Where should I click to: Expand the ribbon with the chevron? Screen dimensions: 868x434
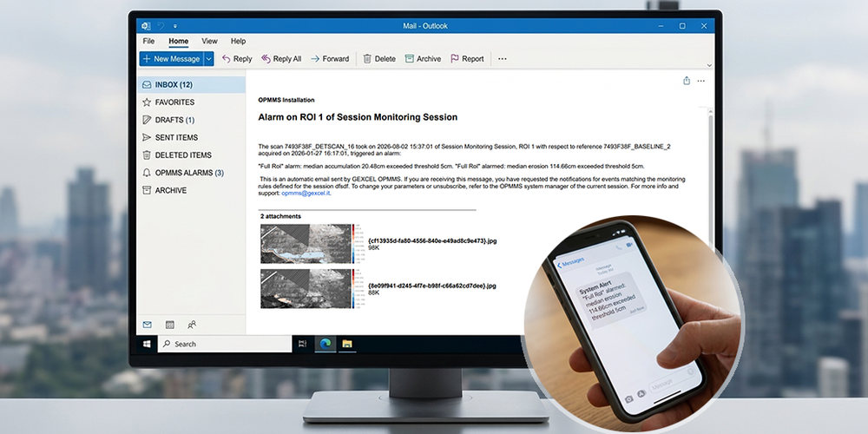pos(709,65)
